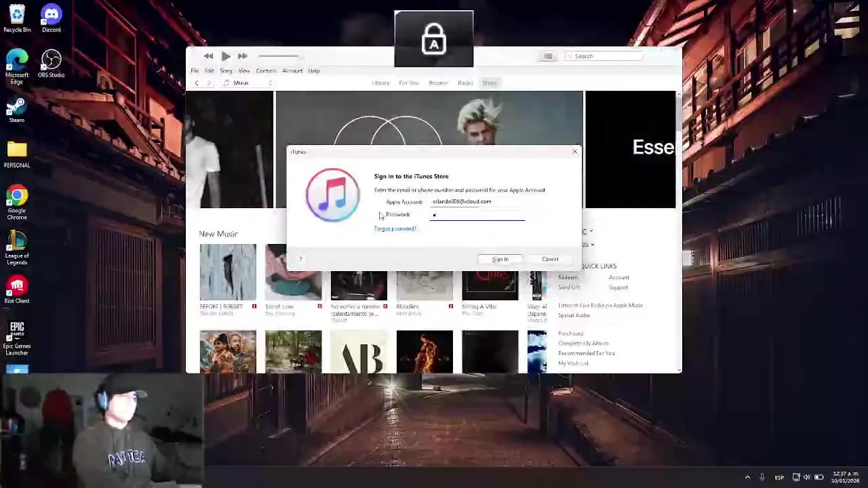Open the taskbar volume speaker icon

click(x=808, y=477)
